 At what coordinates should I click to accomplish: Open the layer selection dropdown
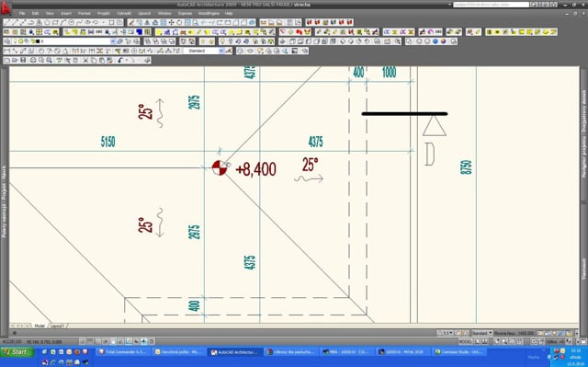112,41
